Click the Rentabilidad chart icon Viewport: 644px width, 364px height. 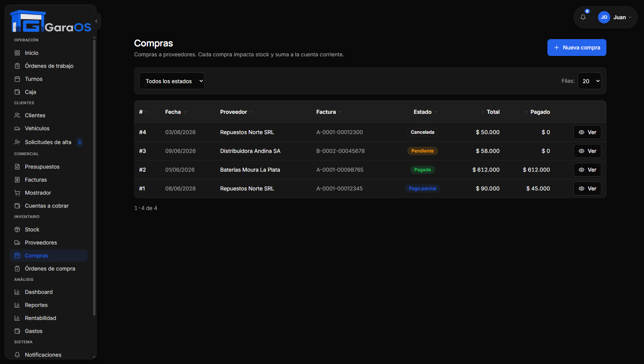pyautogui.click(x=17, y=318)
